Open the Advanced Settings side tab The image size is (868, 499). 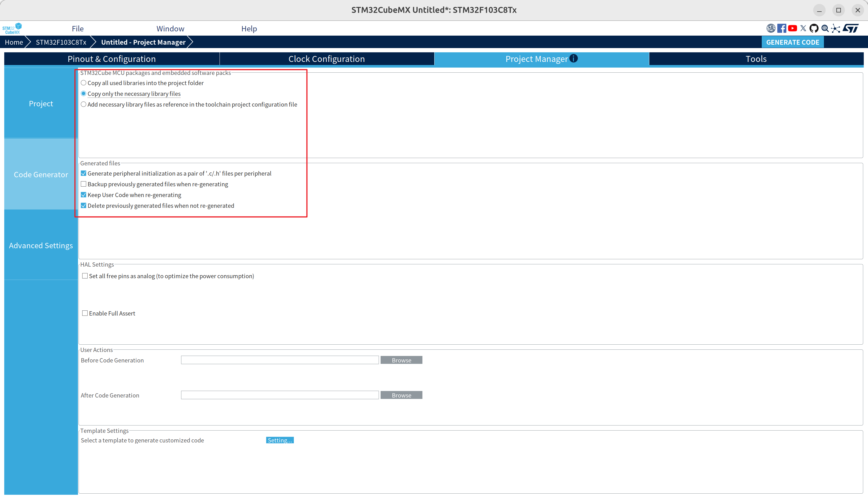pos(41,245)
